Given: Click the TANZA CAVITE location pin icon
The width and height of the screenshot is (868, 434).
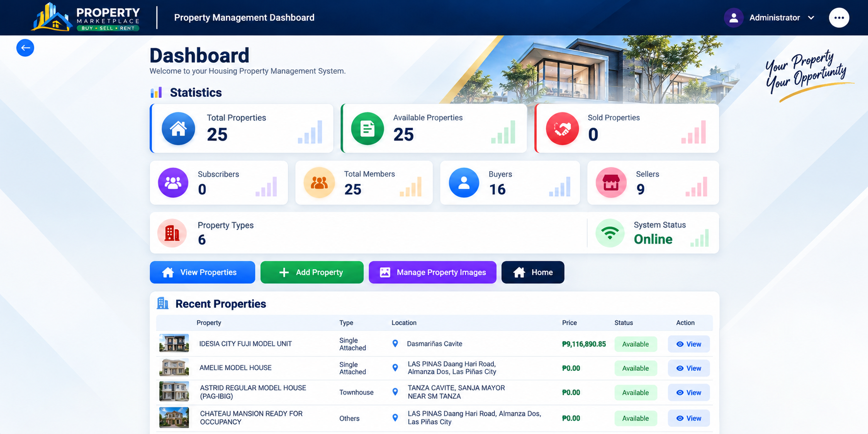Looking at the screenshot, I should 395,392.
